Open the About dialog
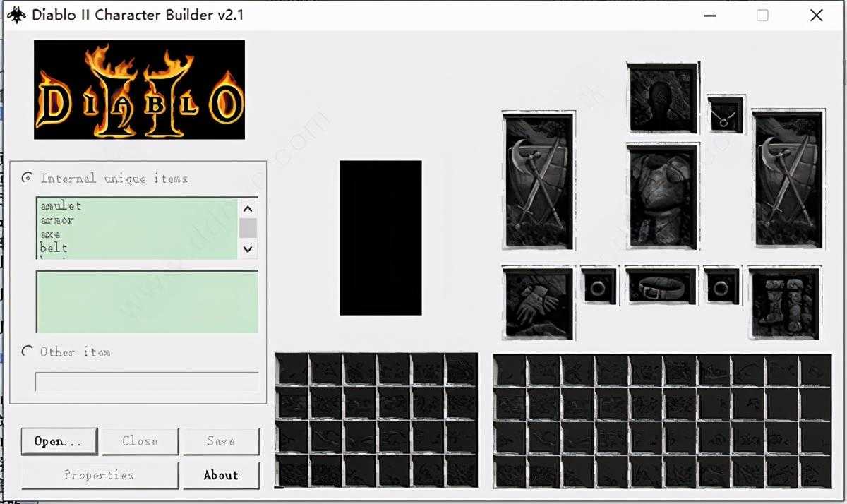The image size is (847, 504). [221, 475]
